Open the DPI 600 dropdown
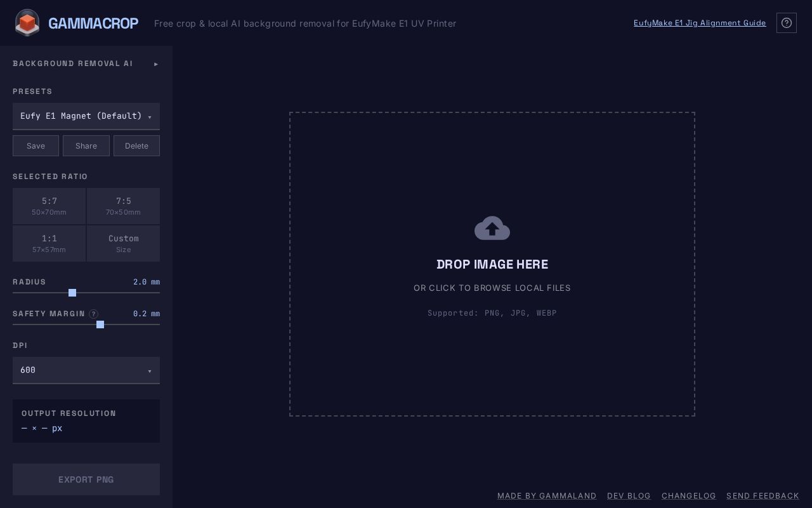 [x=86, y=370]
